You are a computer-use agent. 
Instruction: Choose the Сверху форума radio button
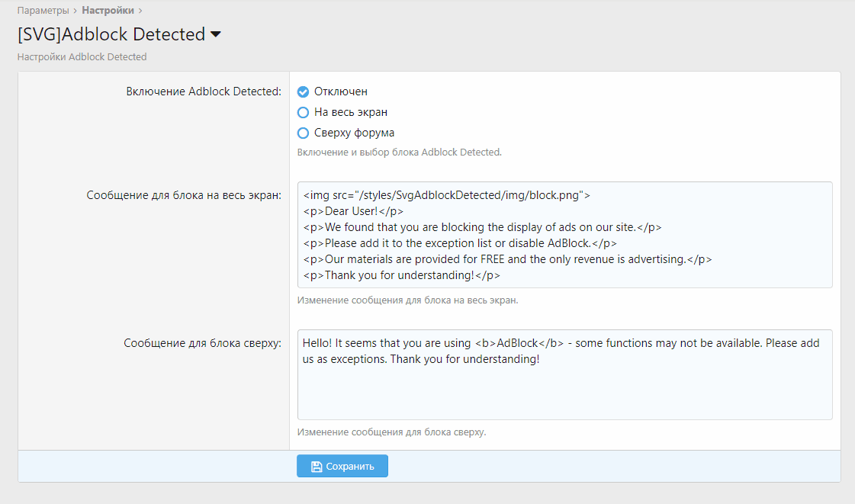303,133
